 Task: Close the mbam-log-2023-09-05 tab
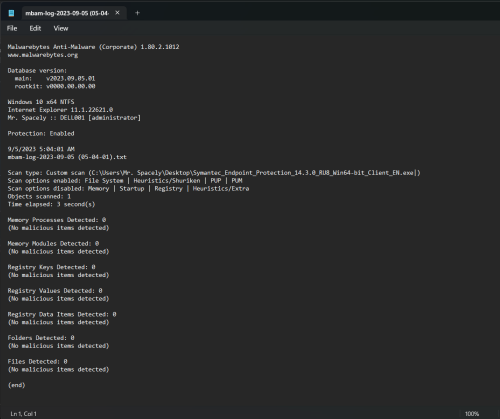tap(117, 13)
